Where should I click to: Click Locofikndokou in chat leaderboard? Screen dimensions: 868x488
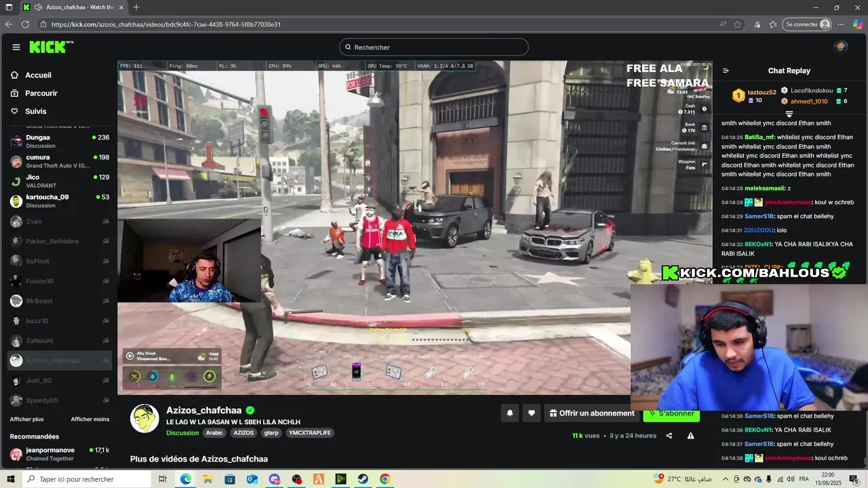[812, 90]
